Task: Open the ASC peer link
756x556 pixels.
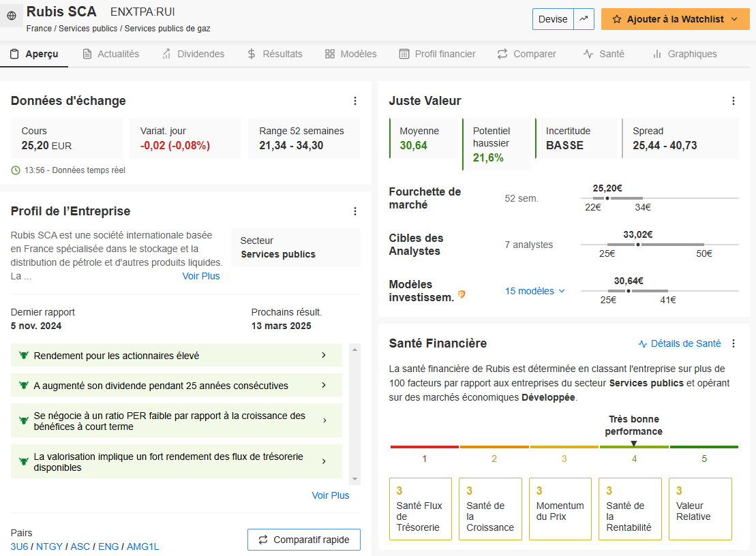Action: click(80, 546)
